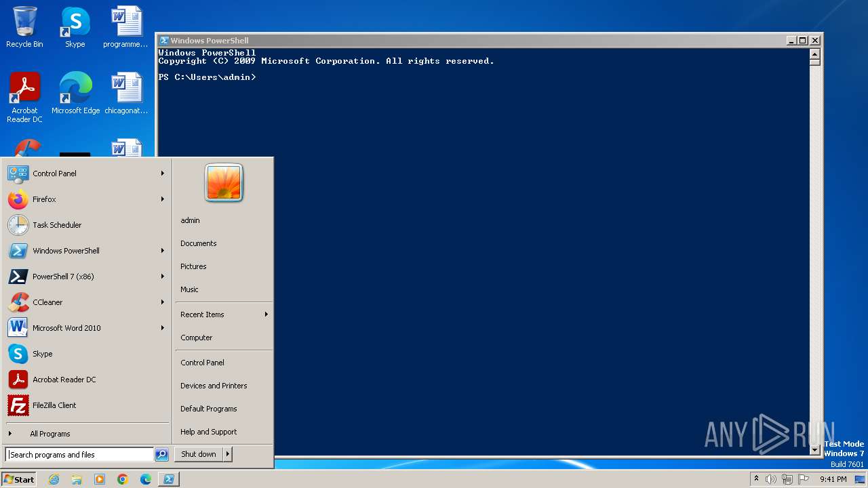Click the clock showing 9:41 PM
This screenshot has height=488, width=868.
[x=833, y=479]
